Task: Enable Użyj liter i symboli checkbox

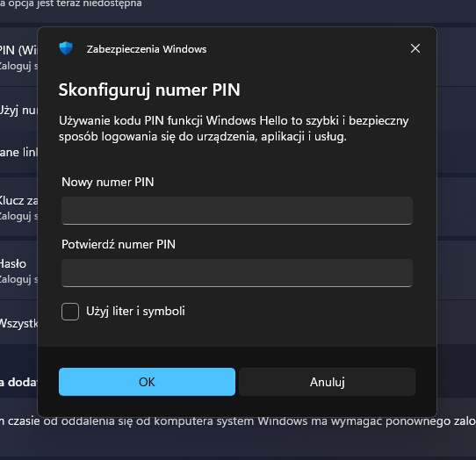Action: [x=70, y=312]
